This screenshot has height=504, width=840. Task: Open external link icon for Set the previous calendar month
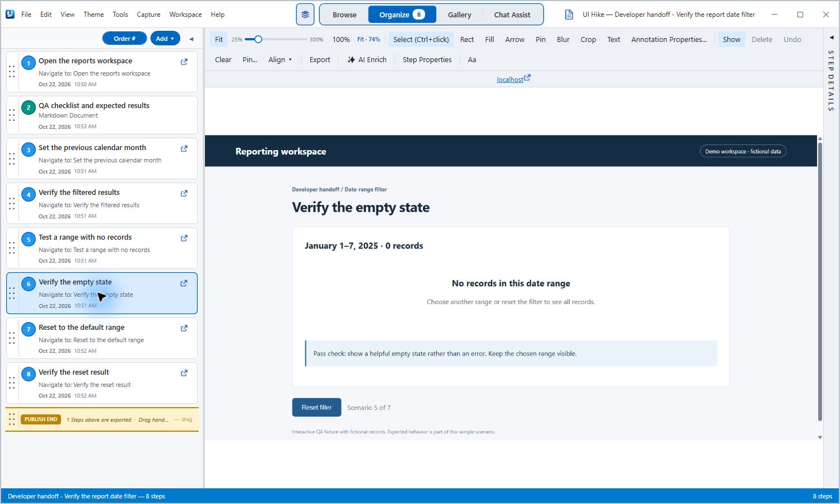coord(184,148)
